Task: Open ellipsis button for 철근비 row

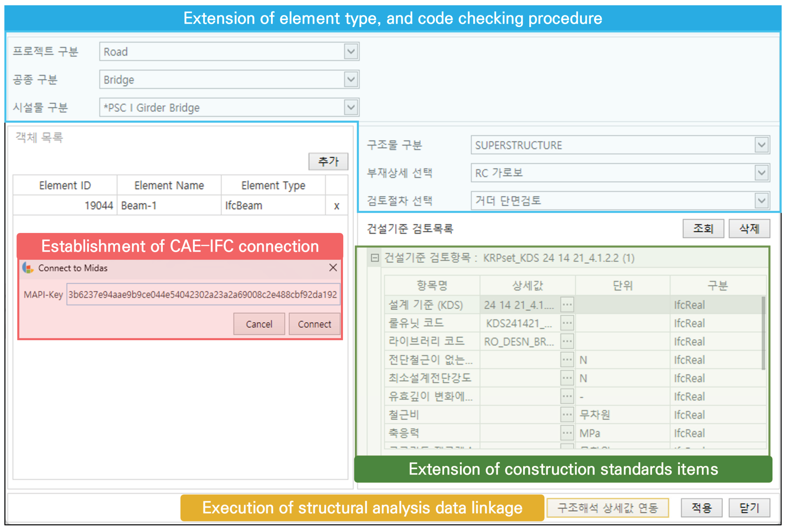Action: pyautogui.click(x=567, y=415)
